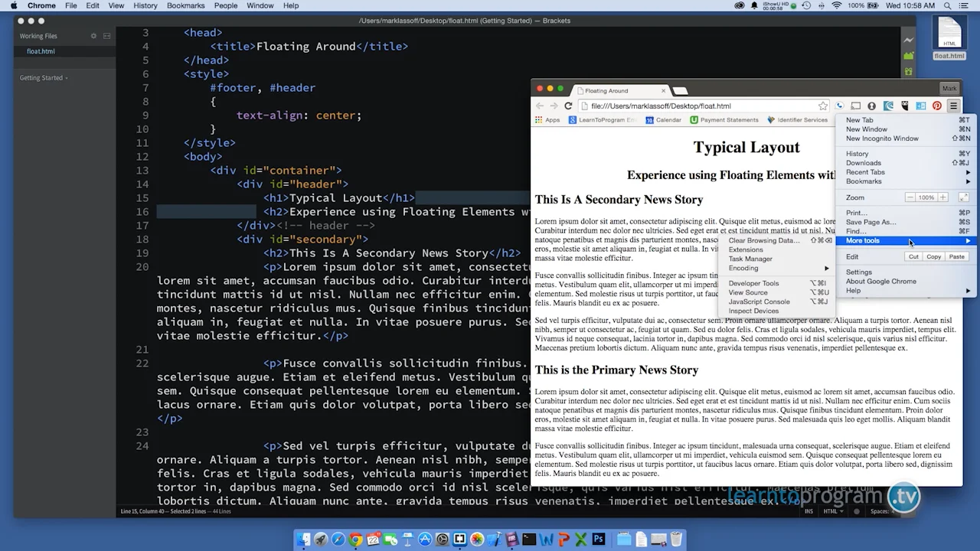980x551 pixels.
Task: Choose View Source from the submenu
Action: 778,292
